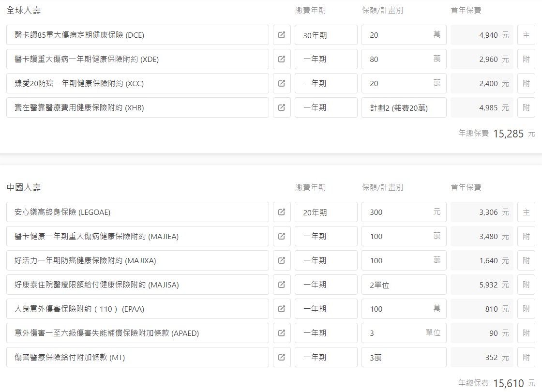Click the 主 badge on the DCE row
Image resolution: width=542 pixels, height=392 pixels.
526,35
